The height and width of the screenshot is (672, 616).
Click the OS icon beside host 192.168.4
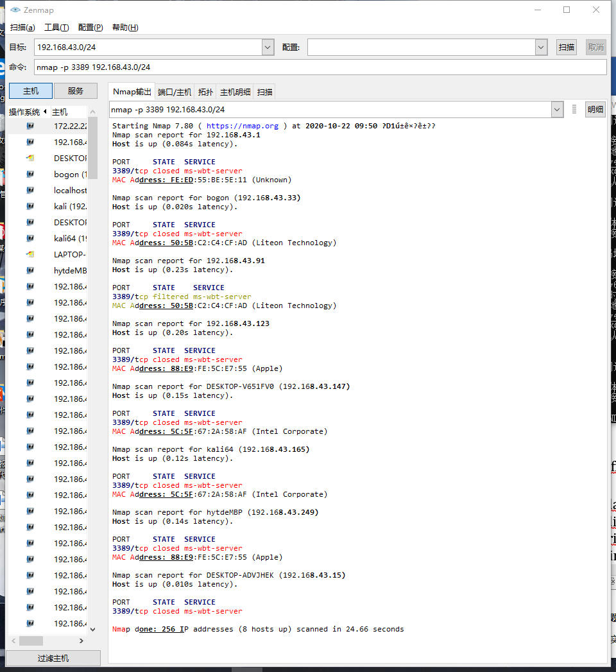(30, 142)
